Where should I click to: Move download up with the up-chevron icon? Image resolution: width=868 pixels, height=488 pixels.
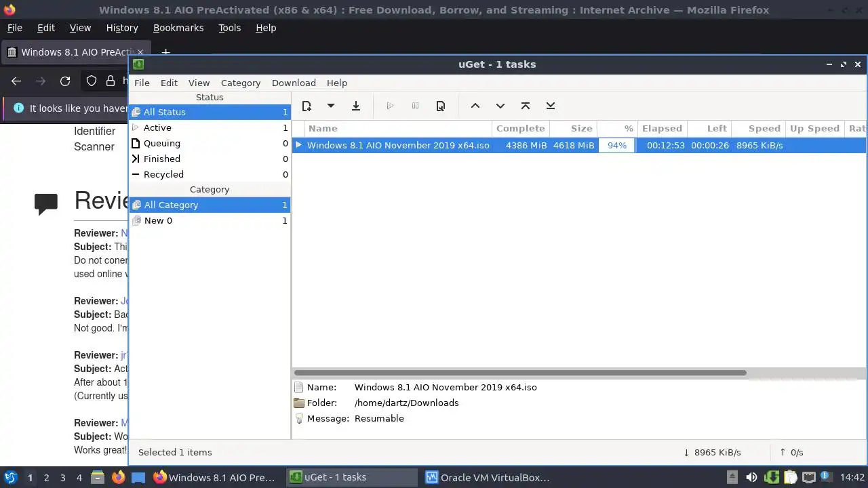tap(475, 106)
